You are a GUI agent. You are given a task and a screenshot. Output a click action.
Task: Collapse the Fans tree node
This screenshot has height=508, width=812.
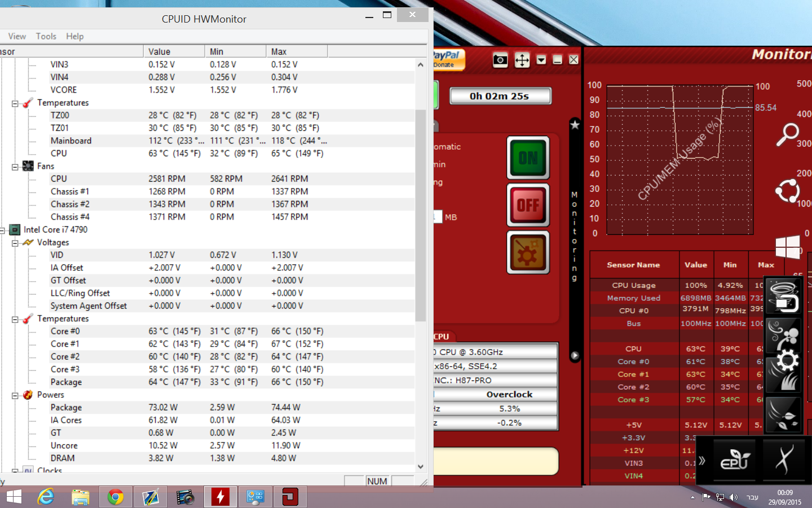pyautogui.click(x=15, y=167)
